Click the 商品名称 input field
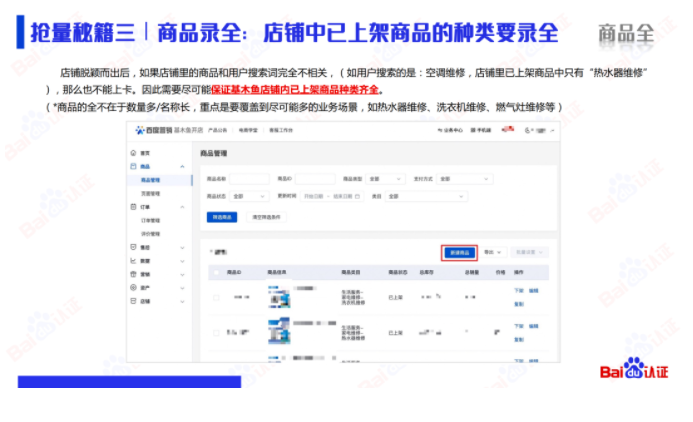Viewport: 693px width, 422px height. (x=249, y=179)
